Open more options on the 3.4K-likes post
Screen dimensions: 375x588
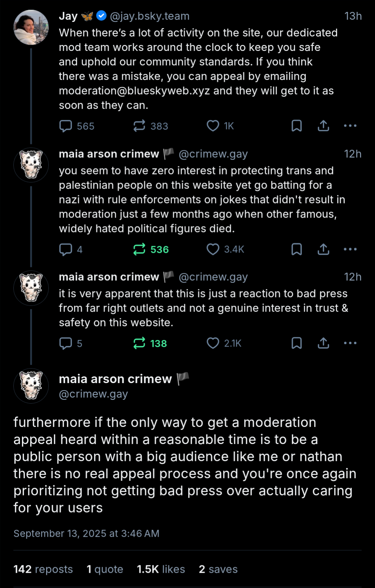point(350,249)
